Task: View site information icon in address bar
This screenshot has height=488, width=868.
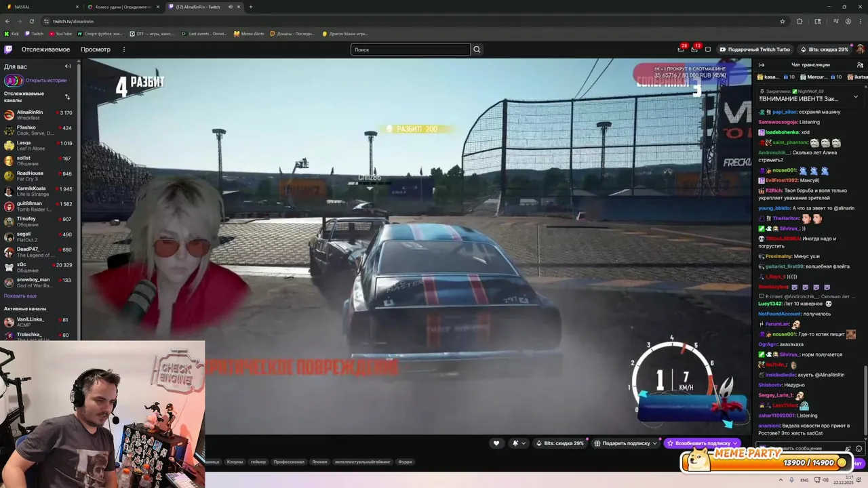Action: 46,21
